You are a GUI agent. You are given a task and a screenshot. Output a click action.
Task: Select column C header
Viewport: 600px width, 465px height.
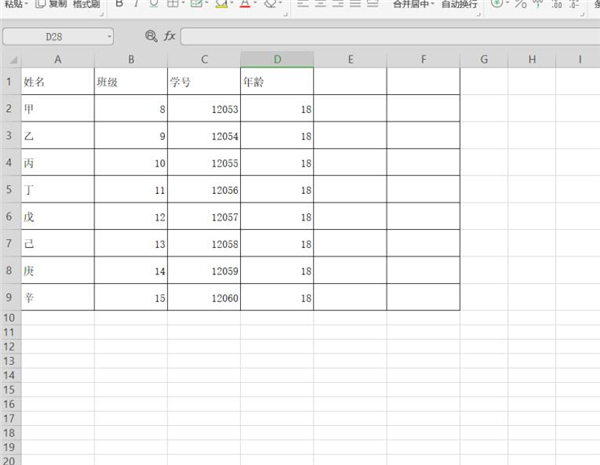pos(204,59)
